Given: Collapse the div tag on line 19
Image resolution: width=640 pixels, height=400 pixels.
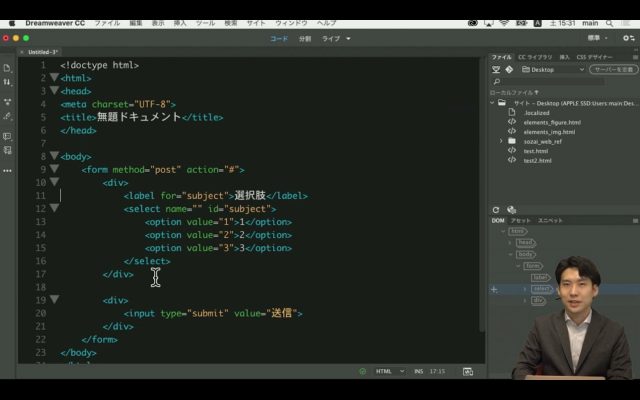Looking at the screenshot, I should pyautogui.click(x=54, y=299).
